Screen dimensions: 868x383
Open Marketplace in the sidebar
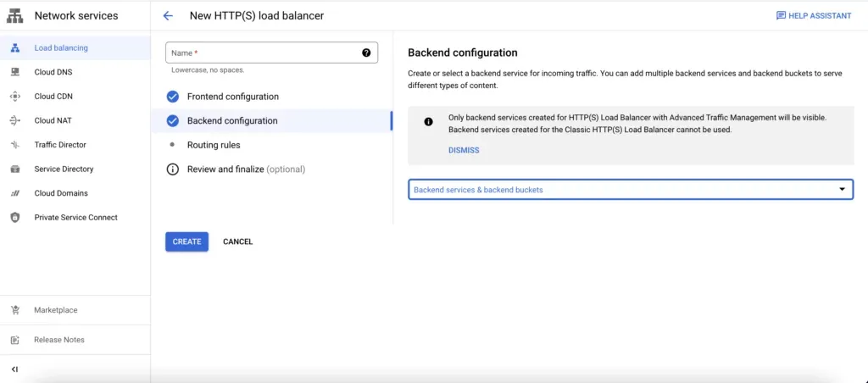[x=75, y=310]
